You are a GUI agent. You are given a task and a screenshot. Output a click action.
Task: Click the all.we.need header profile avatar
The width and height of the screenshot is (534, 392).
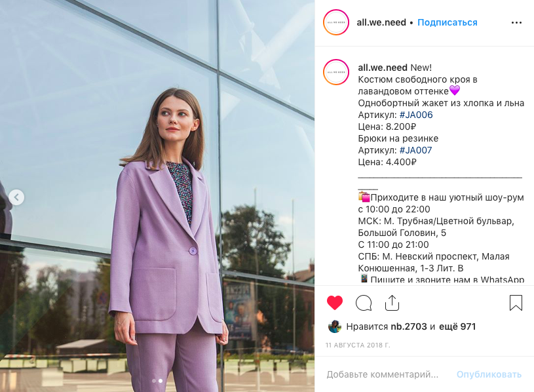point(336,22)
